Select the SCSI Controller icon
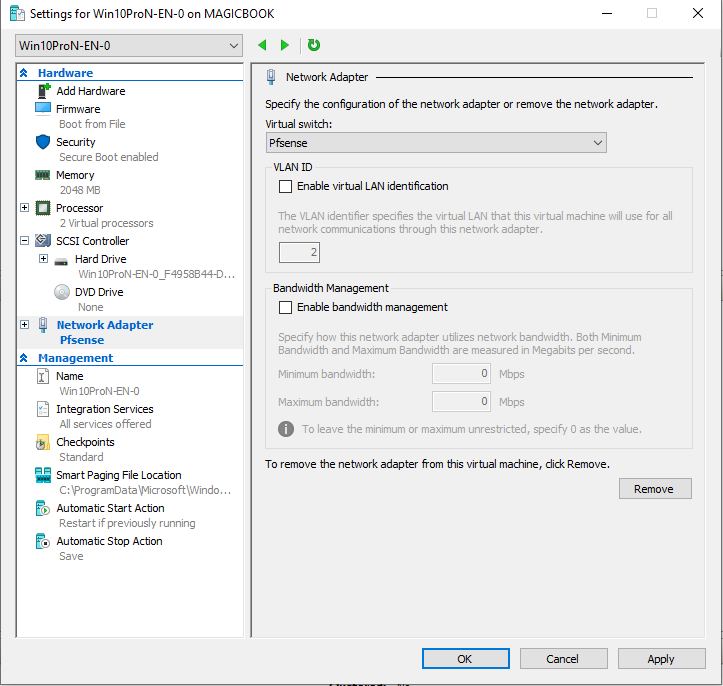The height and width of the screenshot is (686, 723). [x=43, y=241]
